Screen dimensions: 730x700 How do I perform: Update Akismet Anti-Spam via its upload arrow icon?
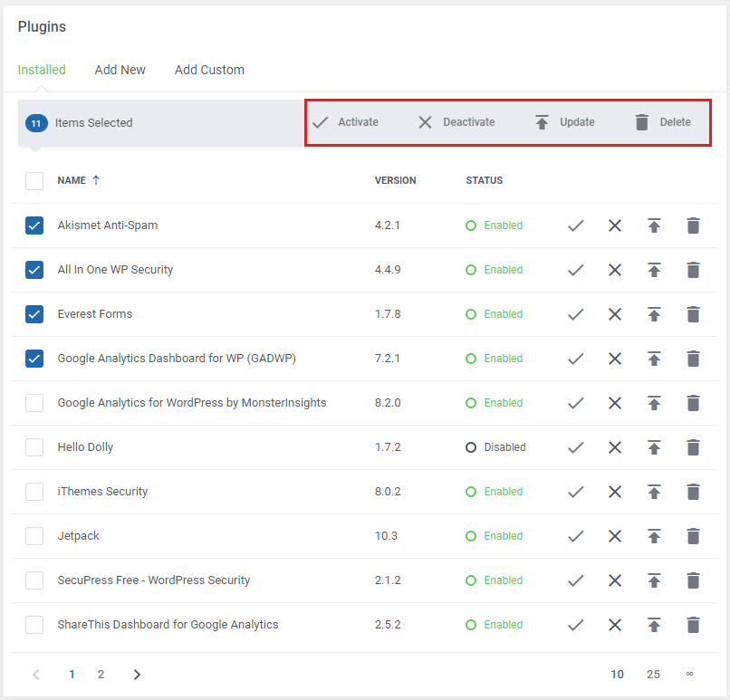click(654, 225)
